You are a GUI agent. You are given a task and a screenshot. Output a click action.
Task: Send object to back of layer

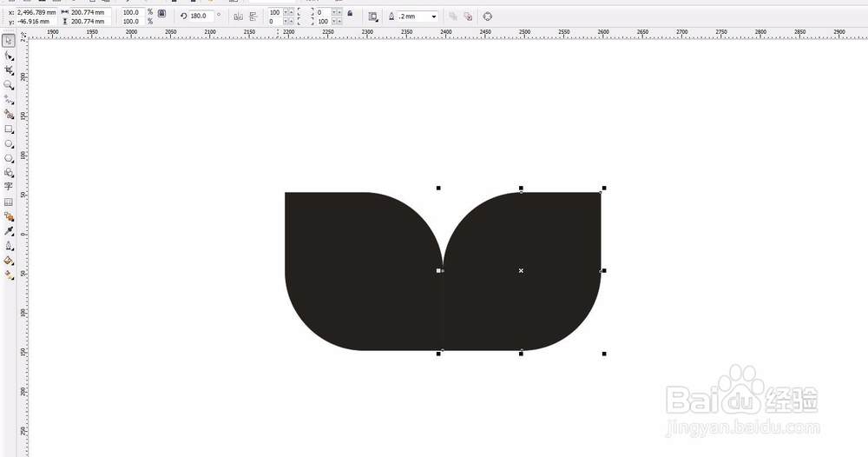click(x=468, y=17)
